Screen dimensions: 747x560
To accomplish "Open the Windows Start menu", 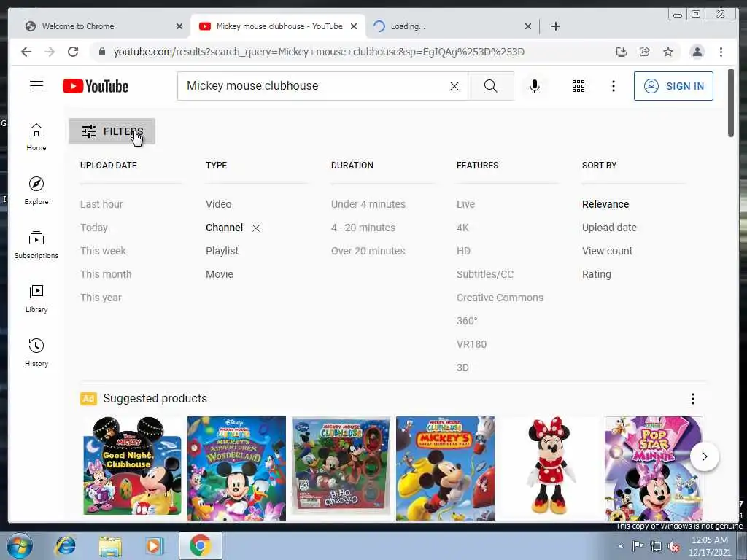I will [19, 545].
